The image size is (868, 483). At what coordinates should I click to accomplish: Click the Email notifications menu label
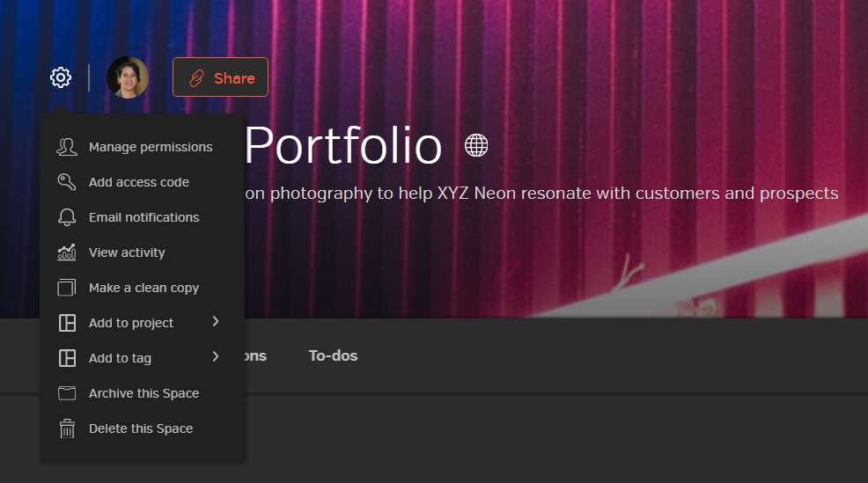[x=143, y=217]
